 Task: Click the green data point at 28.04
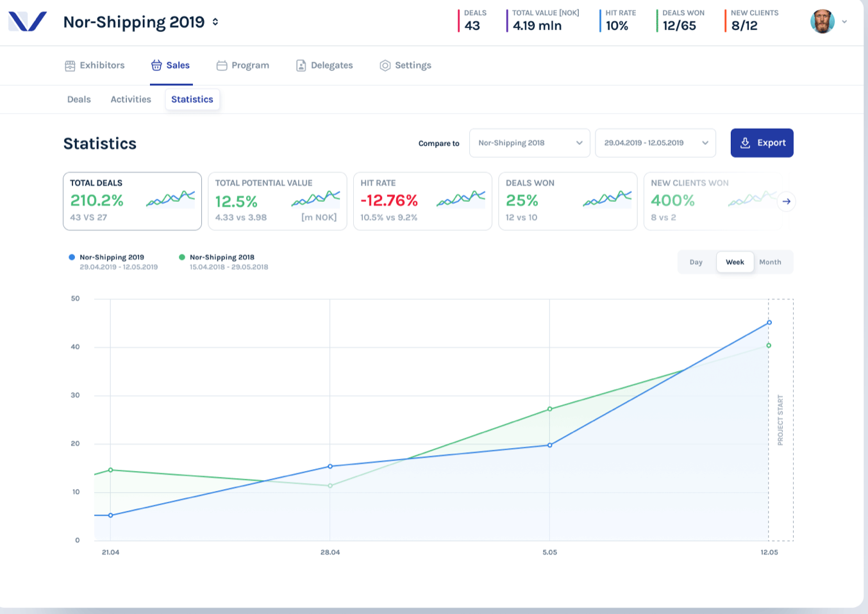coord(330,486)
